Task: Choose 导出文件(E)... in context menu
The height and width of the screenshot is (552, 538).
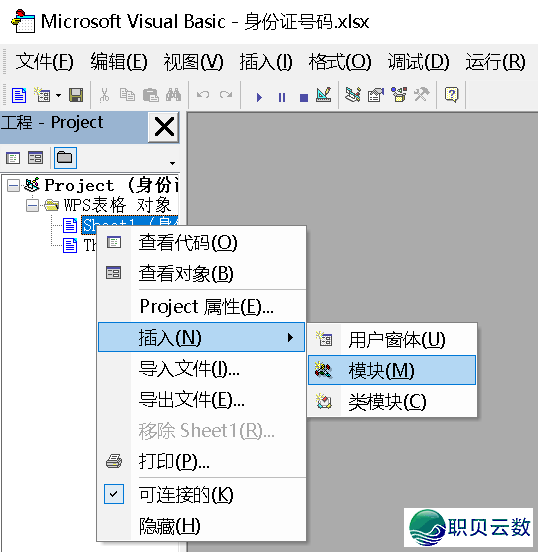Action: (201, 400)
